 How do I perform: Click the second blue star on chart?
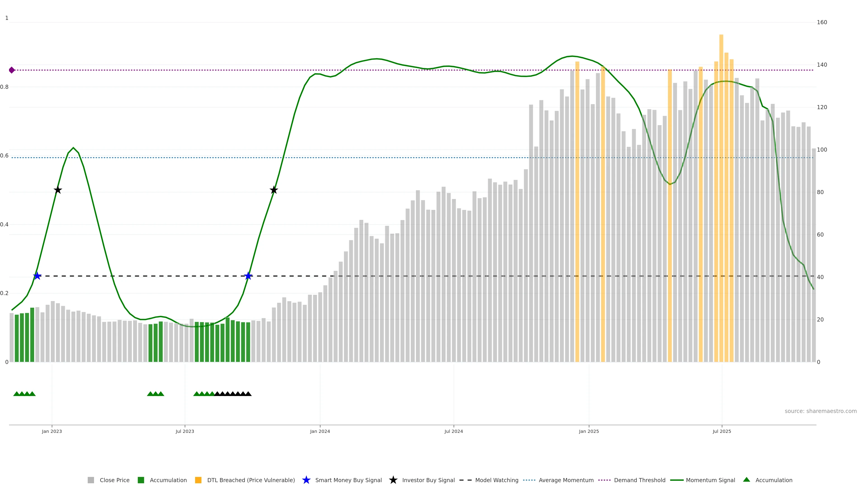(x=248, y=276)
